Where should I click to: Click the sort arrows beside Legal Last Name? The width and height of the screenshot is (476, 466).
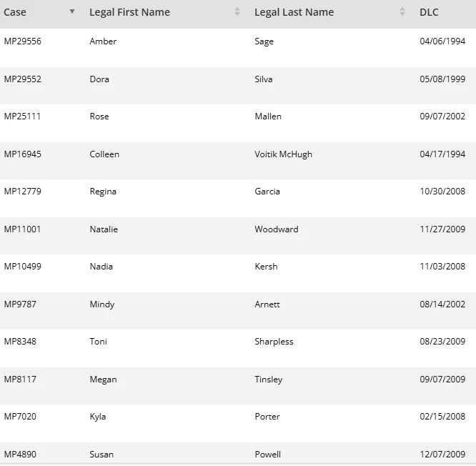click(402, 12)
